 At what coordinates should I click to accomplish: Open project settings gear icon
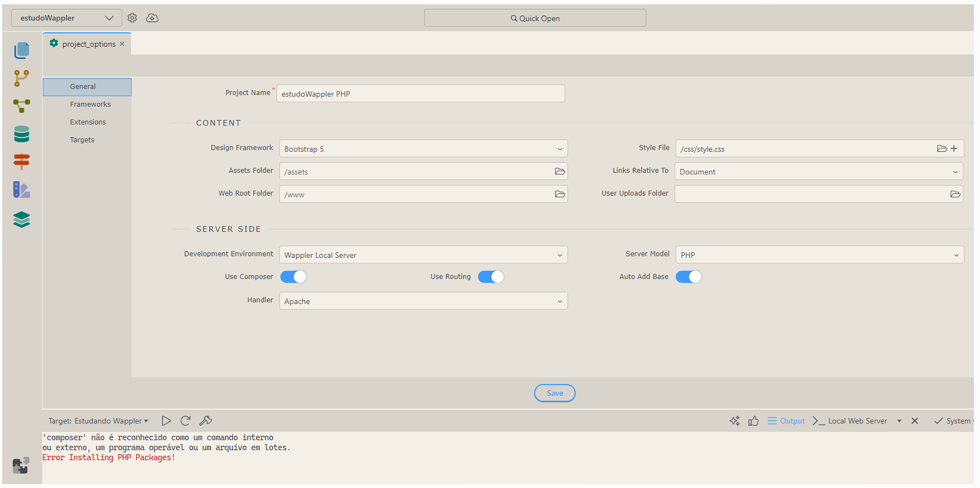132,18
